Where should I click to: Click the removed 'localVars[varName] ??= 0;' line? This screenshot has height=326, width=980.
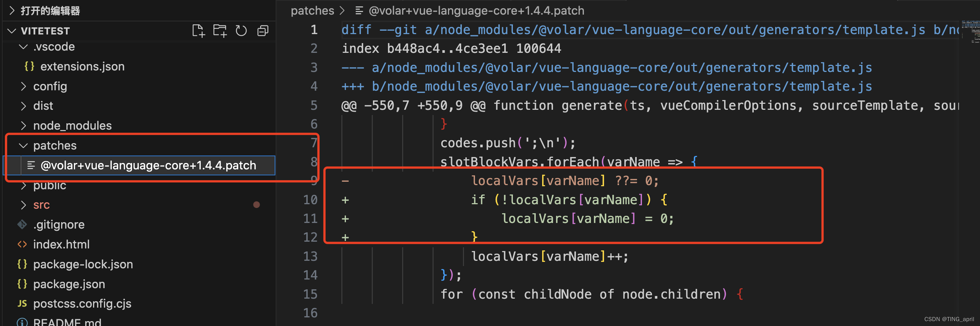coord(565,181)
